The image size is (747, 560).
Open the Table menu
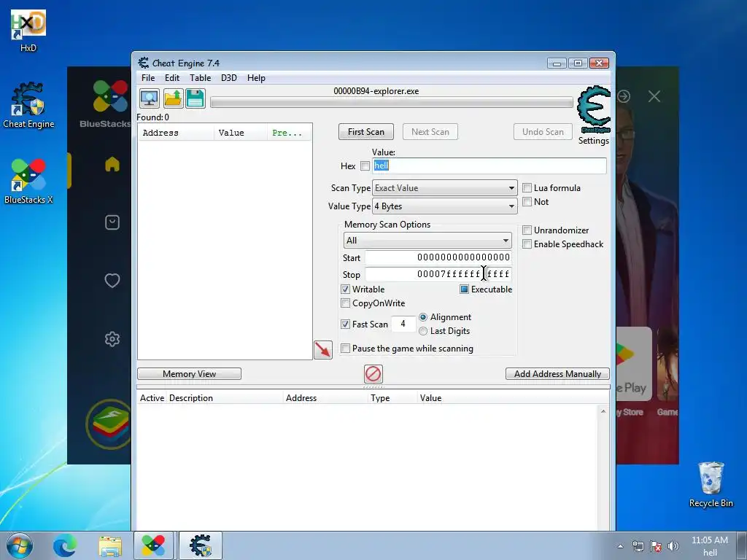coord(200,77)
